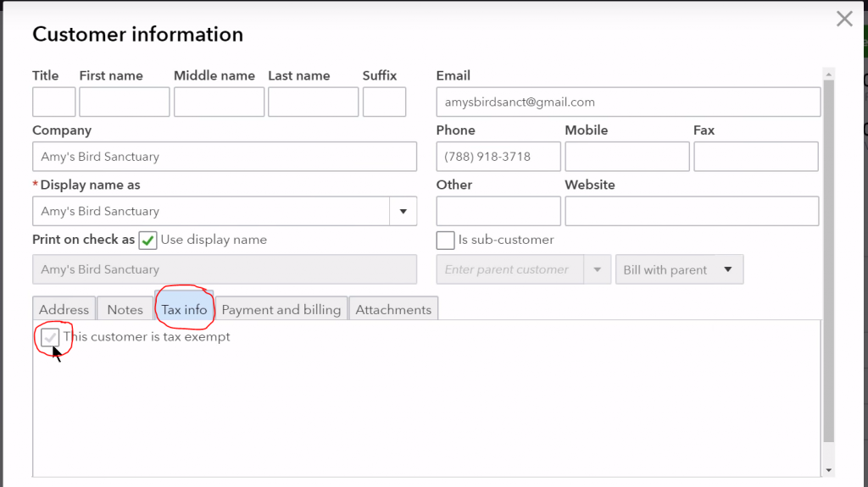The image size is (868, 487).
Task: Toggle 'This customer is tax exempt' checkbox
Action: [51, 337]
